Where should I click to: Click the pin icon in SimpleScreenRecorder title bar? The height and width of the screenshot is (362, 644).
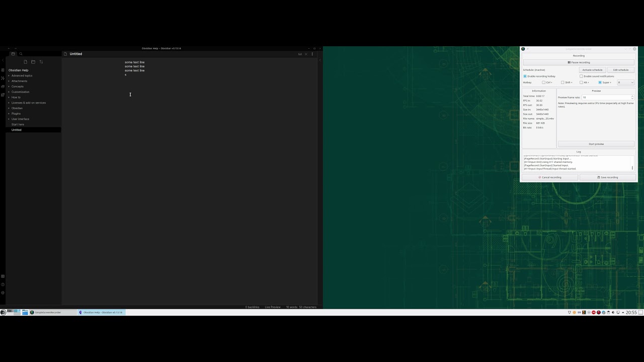[527, 49]
